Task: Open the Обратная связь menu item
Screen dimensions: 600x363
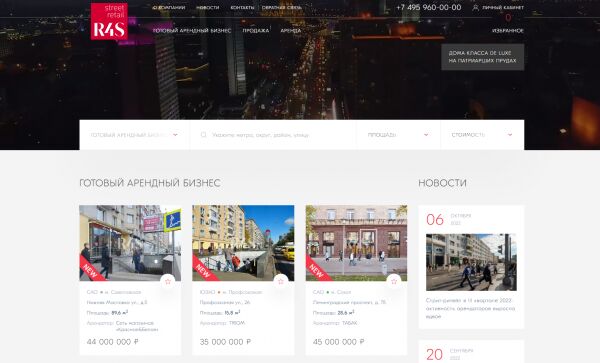Action: 282,7
